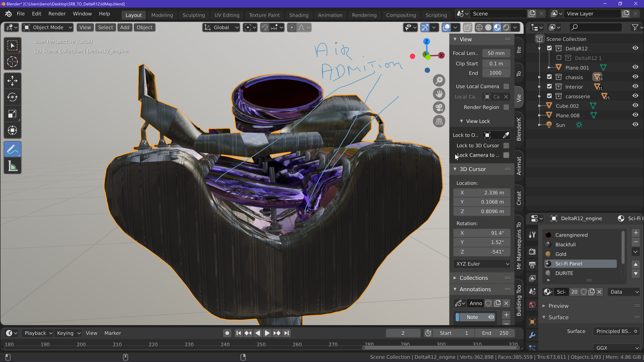Select the Annotate tool
This screenshot has height=362, width=644.
(x=12, y=149)
